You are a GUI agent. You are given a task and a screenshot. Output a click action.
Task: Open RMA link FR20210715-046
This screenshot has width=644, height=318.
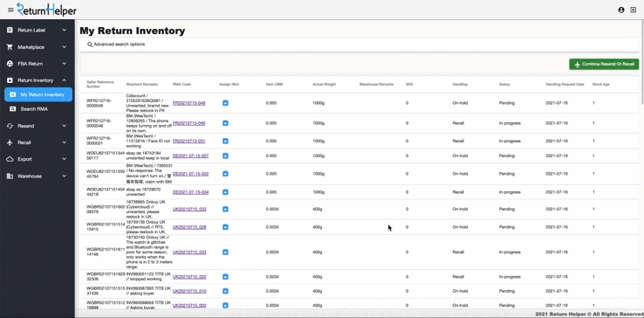189,123
